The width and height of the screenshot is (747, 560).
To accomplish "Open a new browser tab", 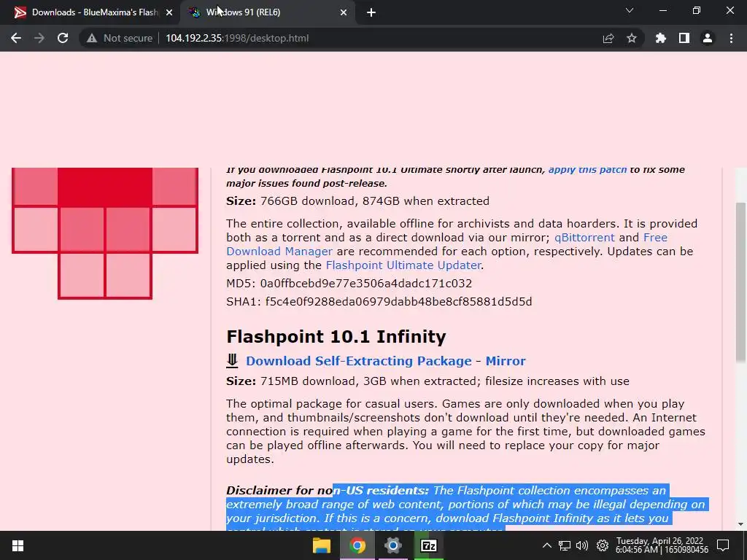I will [371, 12].
